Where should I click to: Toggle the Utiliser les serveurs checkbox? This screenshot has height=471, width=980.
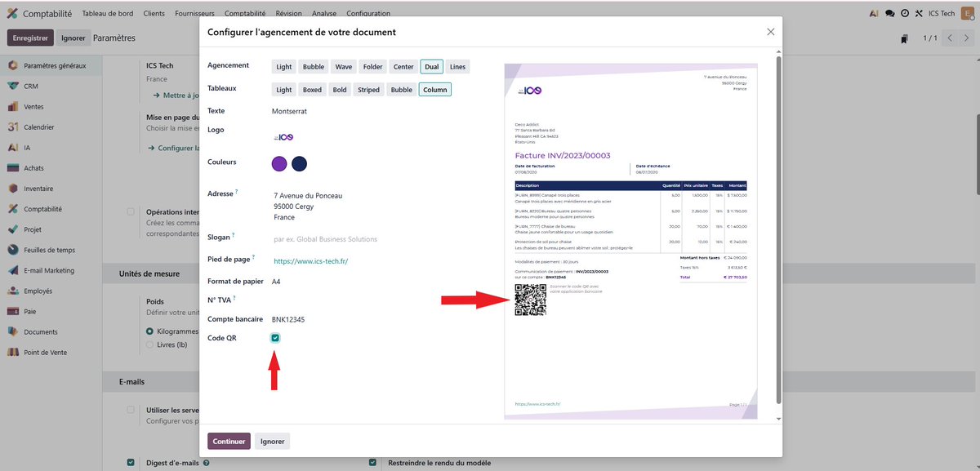point(131,410)
